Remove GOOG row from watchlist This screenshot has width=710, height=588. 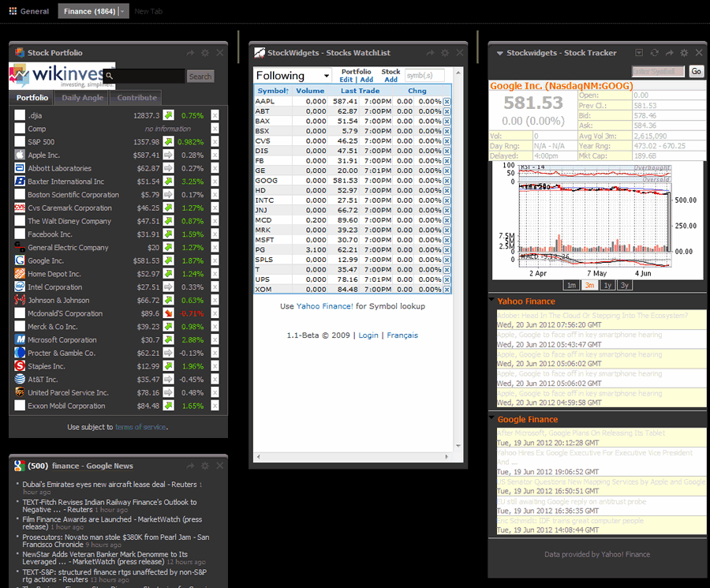tap(447, 181)
